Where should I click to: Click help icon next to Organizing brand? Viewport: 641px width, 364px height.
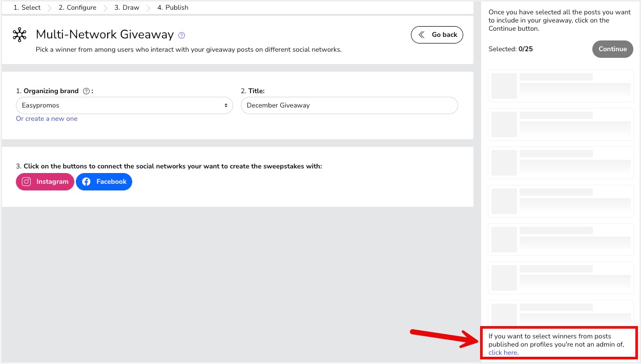coord(86,91)
